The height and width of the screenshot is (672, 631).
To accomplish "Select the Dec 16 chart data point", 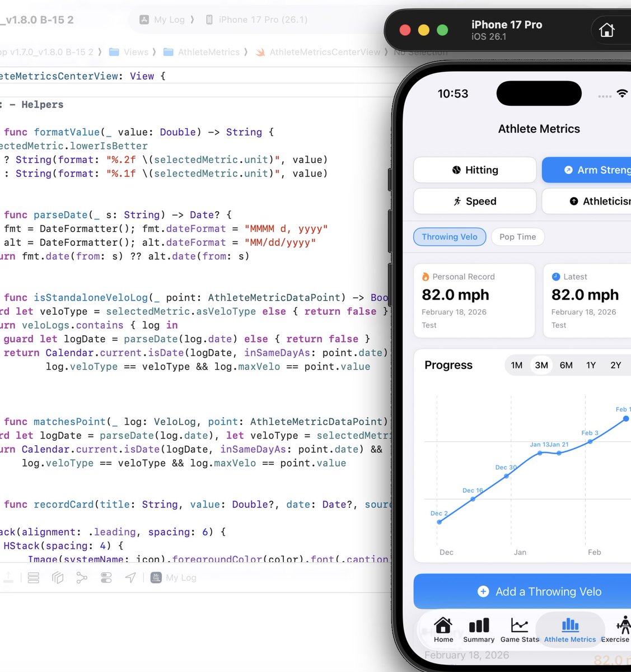I will (473, 498).
